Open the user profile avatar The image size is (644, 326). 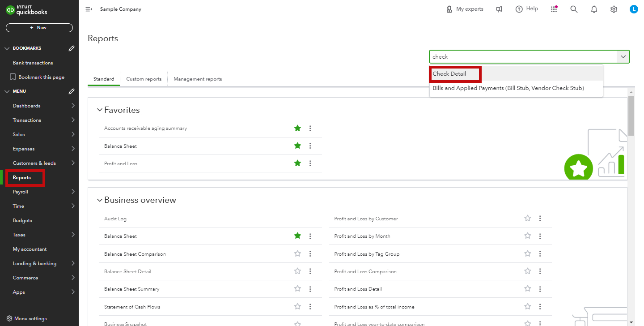point(633,9)
